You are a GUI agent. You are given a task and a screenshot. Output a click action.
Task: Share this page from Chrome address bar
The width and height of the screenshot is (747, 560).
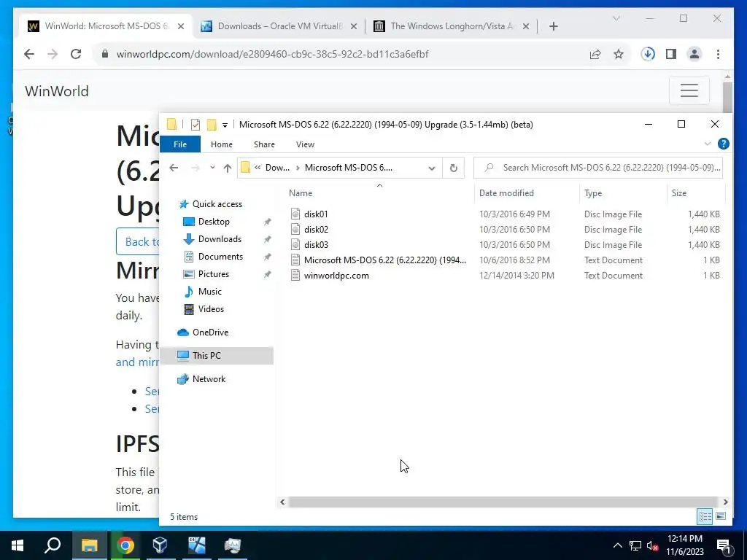click(x=595, y=54)
